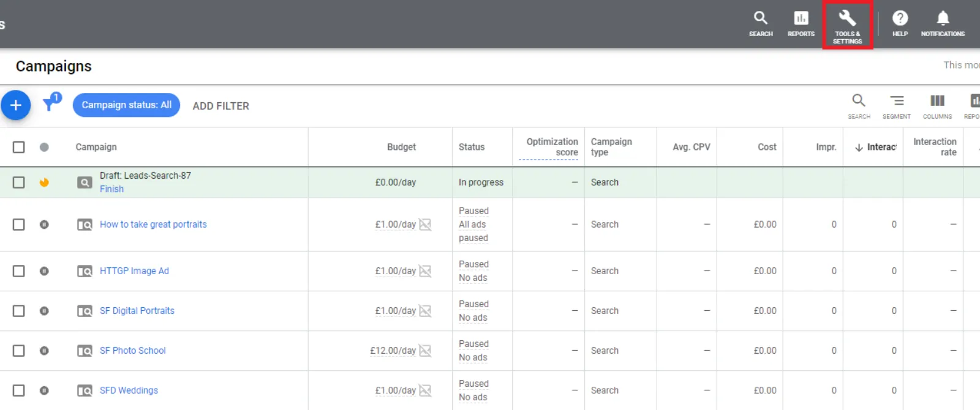980x410 pixels.
Task: Click paused status dot for SFD Weddings
Action: tap(44, 390)
